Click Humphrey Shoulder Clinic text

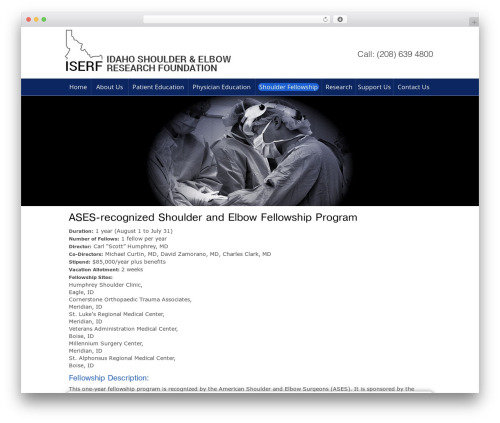pyautogui.click(x=105, y=285)
